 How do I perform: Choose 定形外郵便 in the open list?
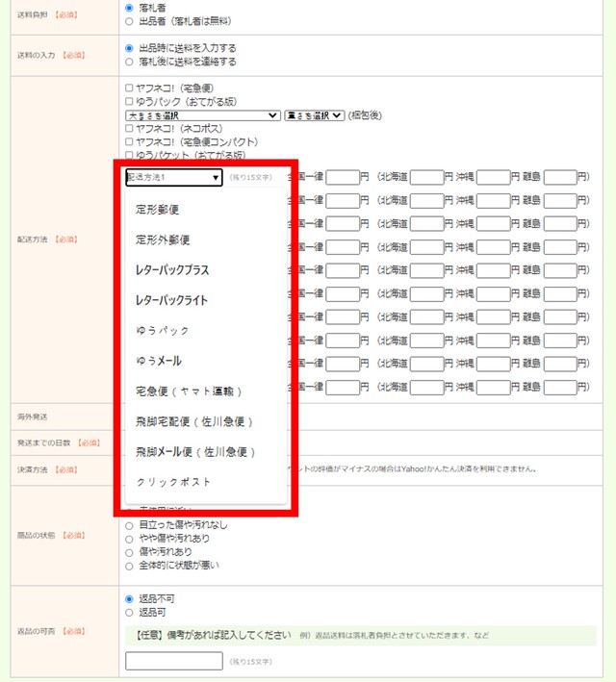(163, 240)
